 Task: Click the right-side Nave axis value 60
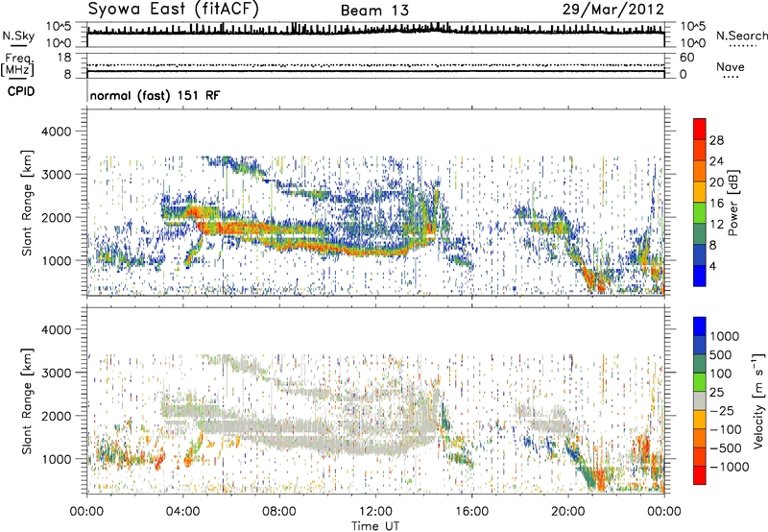(687, 58)
